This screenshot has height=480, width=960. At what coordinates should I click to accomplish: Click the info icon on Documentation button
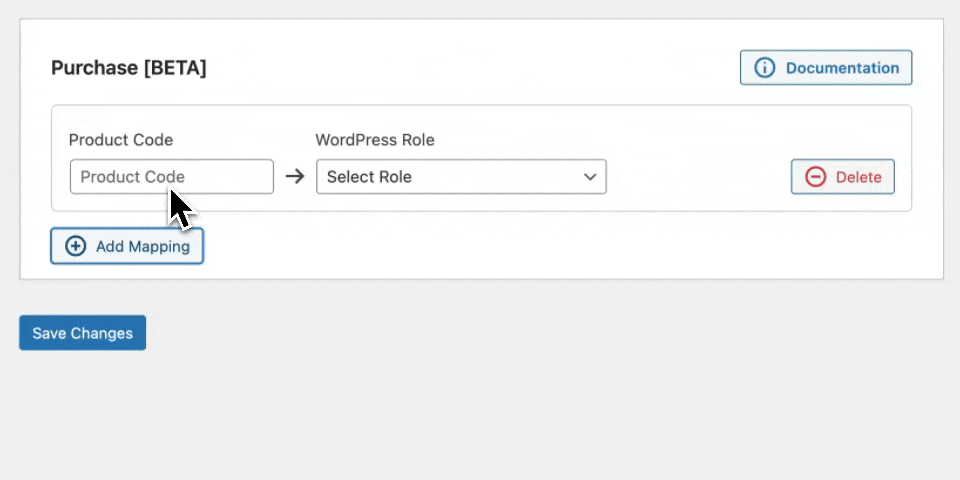(x=765, y=68)
